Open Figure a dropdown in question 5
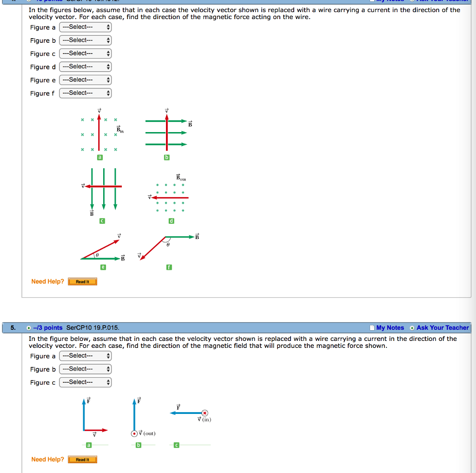Screen dimensions: 476x473 (x=85, y=356)
